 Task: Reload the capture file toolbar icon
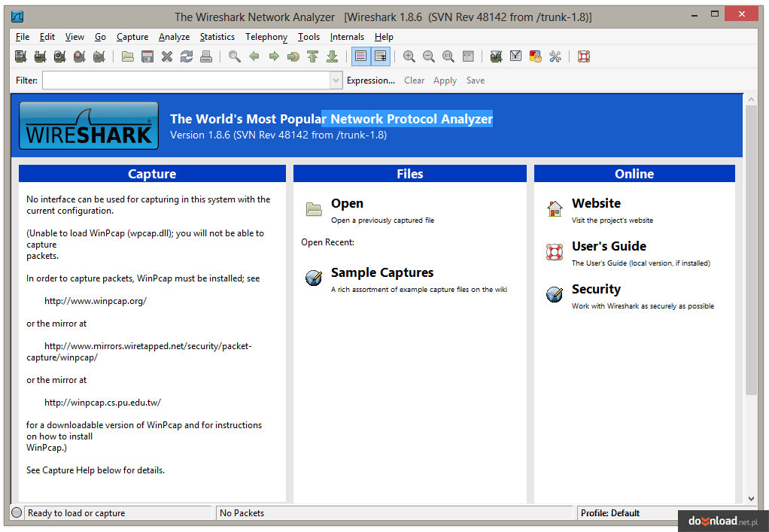click(187, 56)
